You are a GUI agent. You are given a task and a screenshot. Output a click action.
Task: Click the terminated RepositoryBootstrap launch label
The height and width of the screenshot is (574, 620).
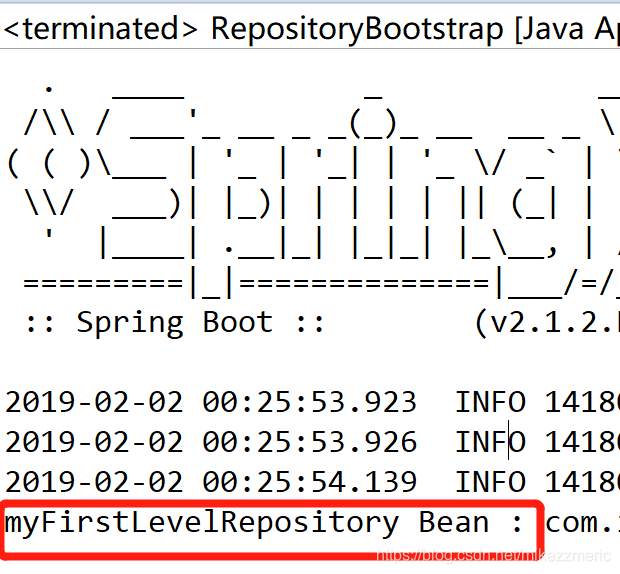[x=311, y=29]
